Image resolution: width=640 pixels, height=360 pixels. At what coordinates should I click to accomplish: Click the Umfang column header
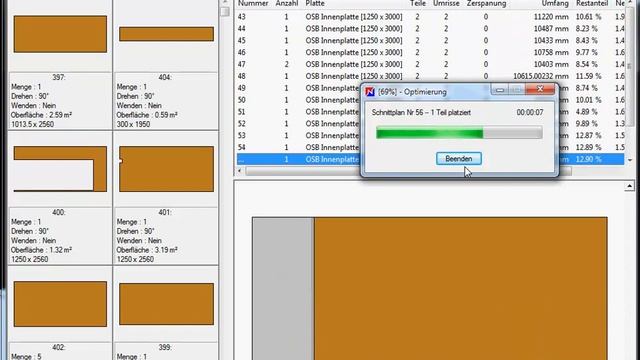(555, 3)
